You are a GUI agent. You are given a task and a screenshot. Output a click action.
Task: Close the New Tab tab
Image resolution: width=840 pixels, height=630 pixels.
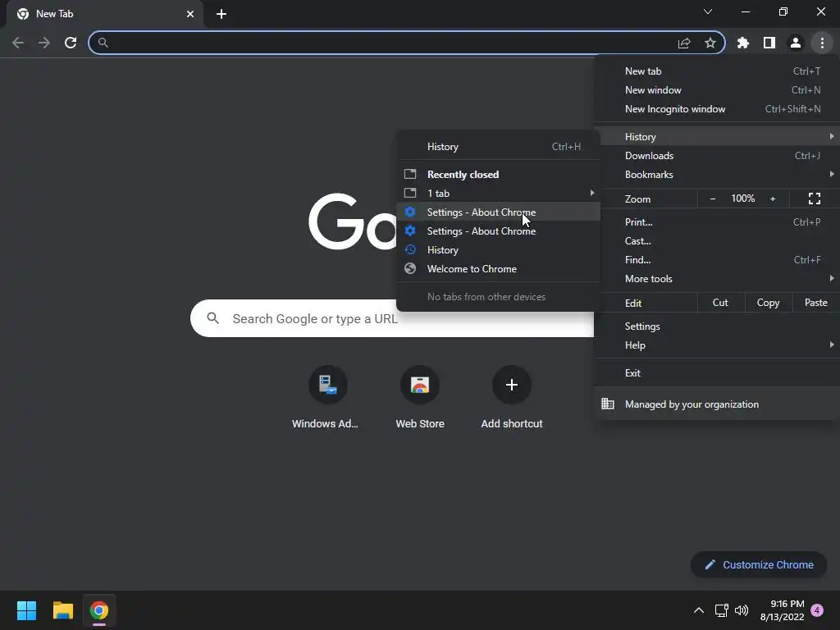[x=190, y=14]
